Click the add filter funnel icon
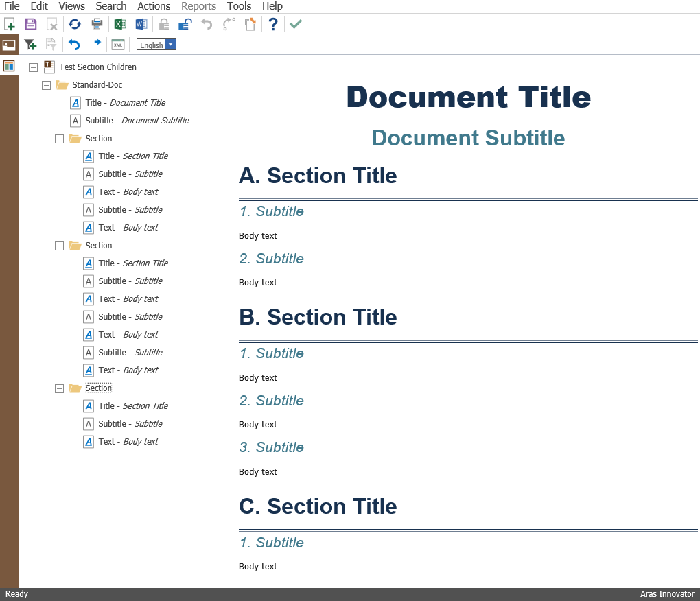Image resolution: width=700 pixels, height=601 pixels. pos(30,45)
